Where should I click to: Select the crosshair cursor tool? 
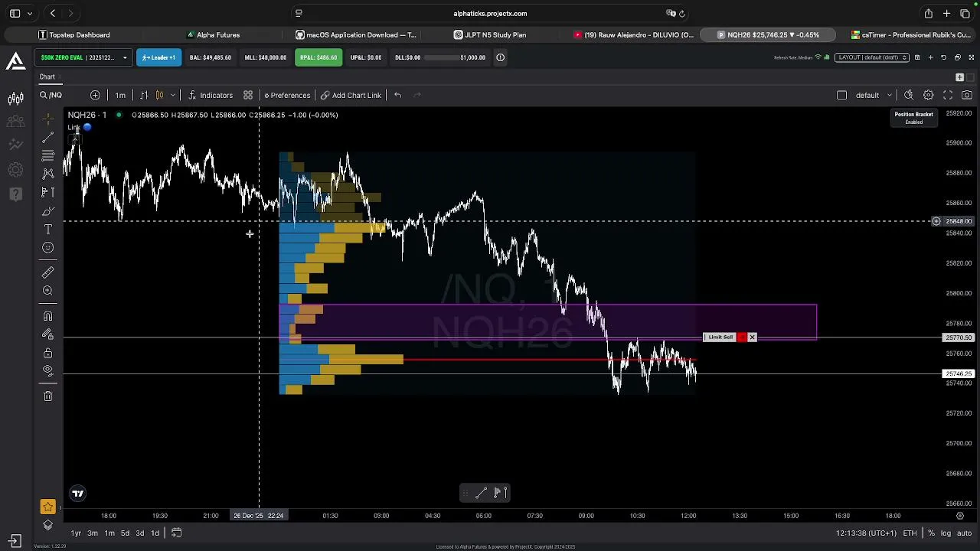(47, 119)
